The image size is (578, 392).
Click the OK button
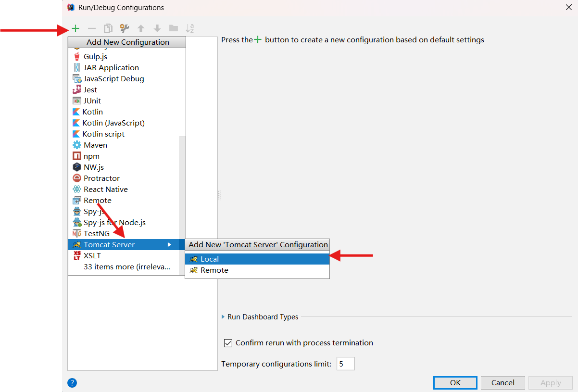pos(455,382)
